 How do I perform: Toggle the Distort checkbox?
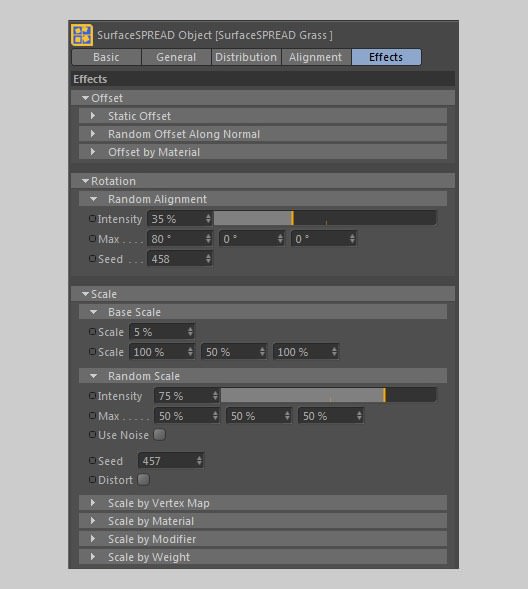[143, 480]
